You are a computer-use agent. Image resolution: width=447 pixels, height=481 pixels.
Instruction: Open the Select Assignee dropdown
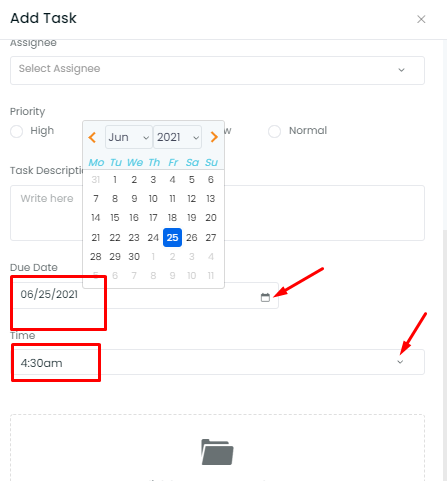click(x=217, y=70)
